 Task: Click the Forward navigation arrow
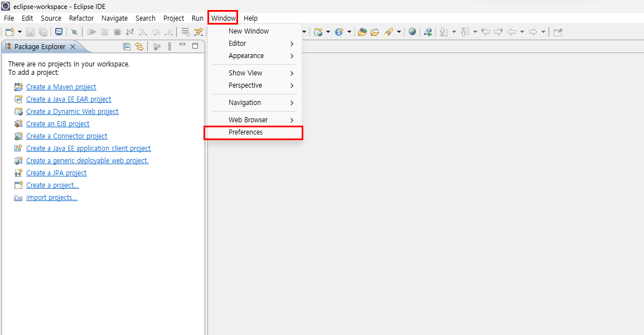(x=533, y=32)
